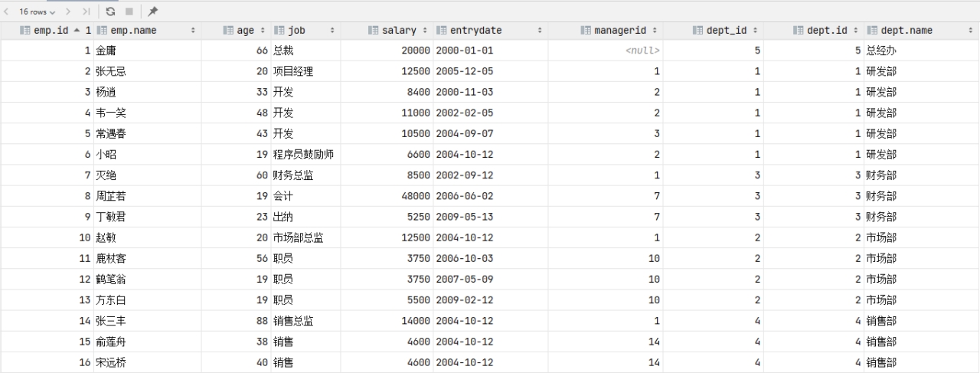
Task: Click the sort arrows on managerid column
Action: tap(655, 31)
